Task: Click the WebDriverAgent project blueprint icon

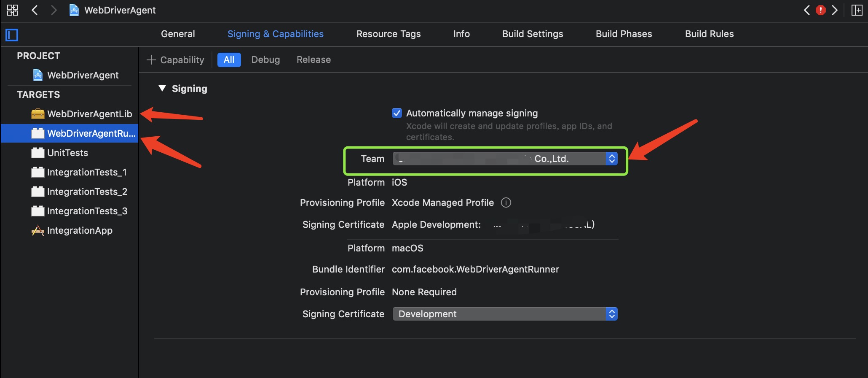Action: pyautogui.click(x=38, y=75)
